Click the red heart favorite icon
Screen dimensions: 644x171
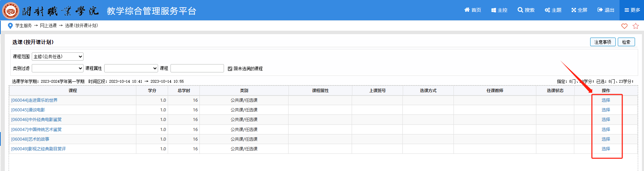point(624,26)
